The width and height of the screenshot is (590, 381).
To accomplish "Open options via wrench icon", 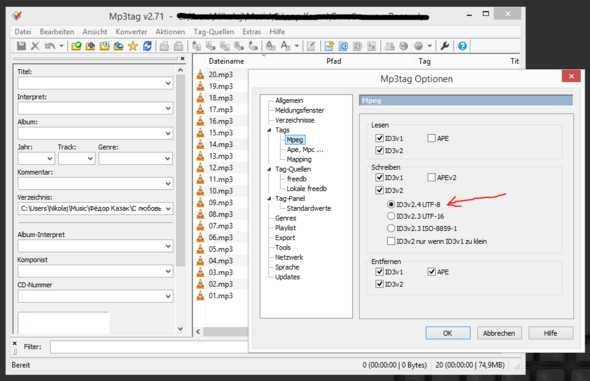I will coord(445,46).
